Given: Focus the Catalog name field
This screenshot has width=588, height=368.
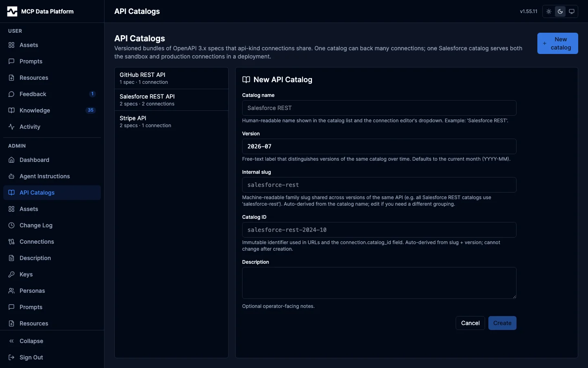Looking at the screenshot, I should pos(379,108).
